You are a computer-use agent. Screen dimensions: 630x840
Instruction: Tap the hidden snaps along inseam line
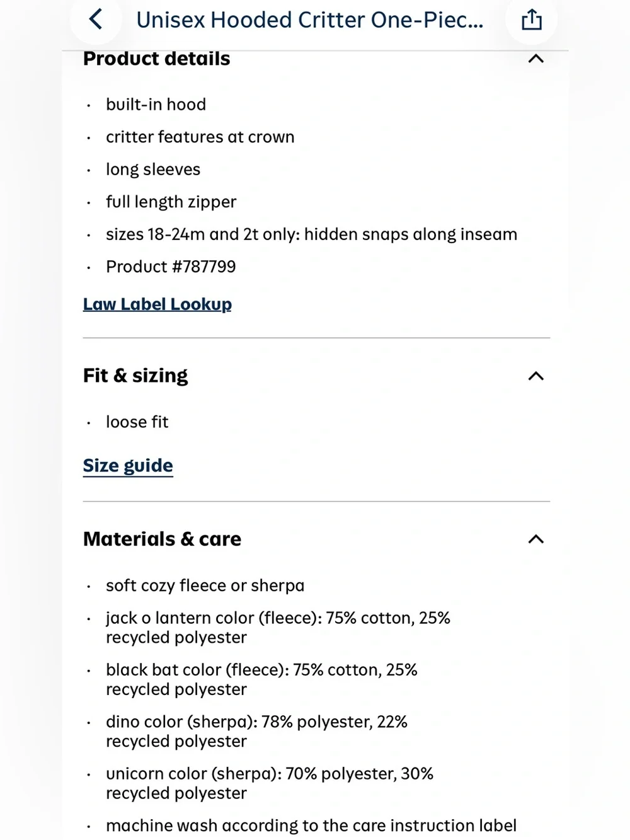point(312,234)
